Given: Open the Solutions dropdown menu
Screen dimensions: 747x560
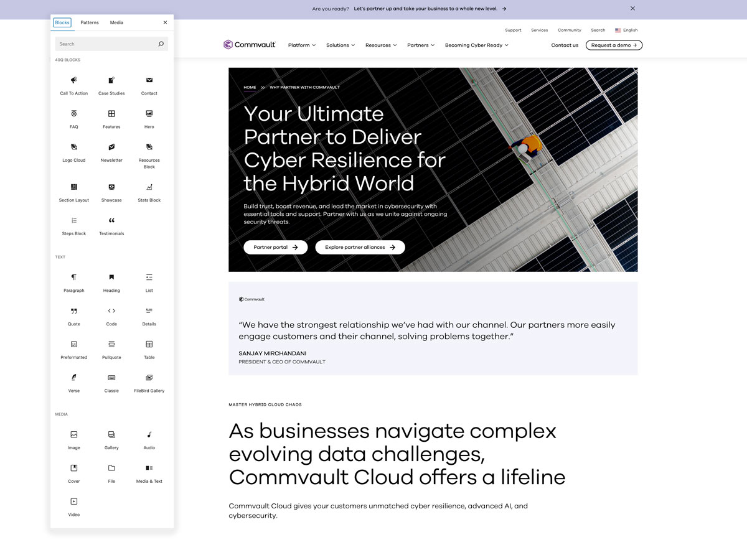Looking at the screenshot, I should pyautogui.click(x=341, y=45).
